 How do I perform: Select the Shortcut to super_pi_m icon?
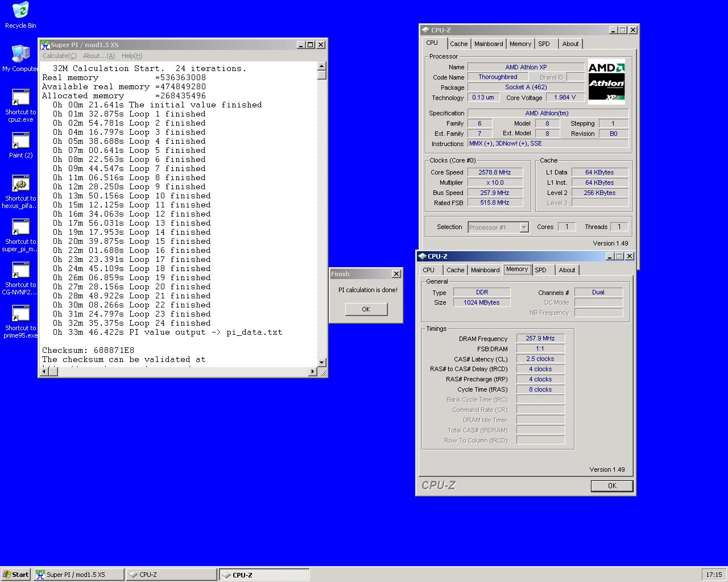click(x=20, y=235)
